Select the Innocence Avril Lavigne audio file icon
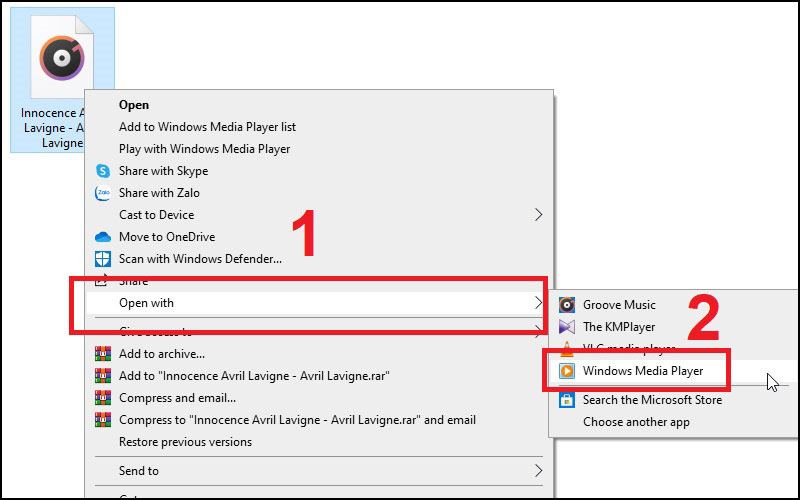 coord(62,57)
